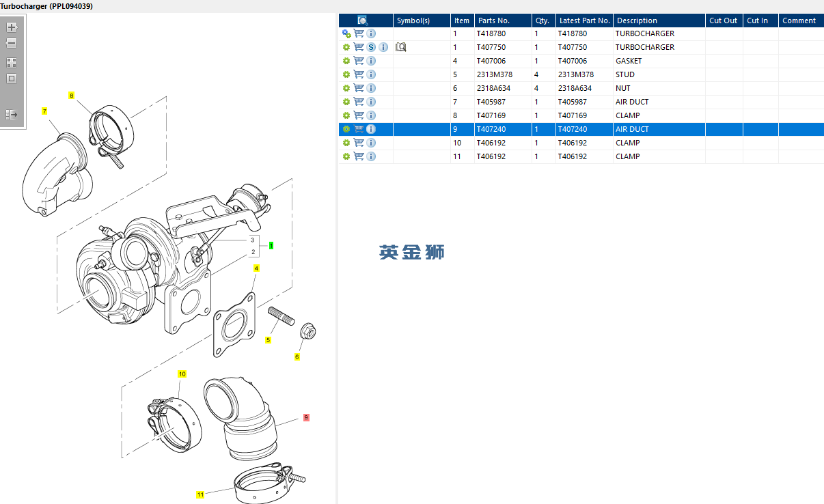
Task: Add T407750 turbocharger to cart
Action: (359, 47)
